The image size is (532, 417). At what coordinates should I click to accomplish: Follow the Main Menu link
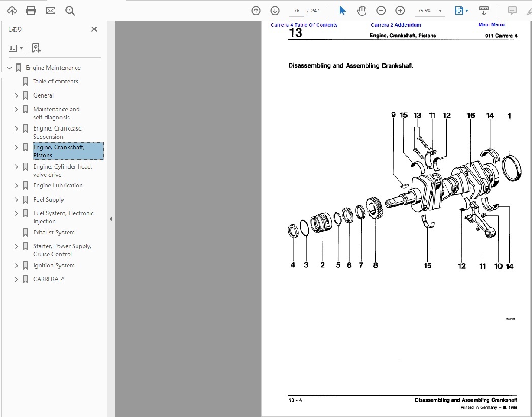tap(491, 24)
